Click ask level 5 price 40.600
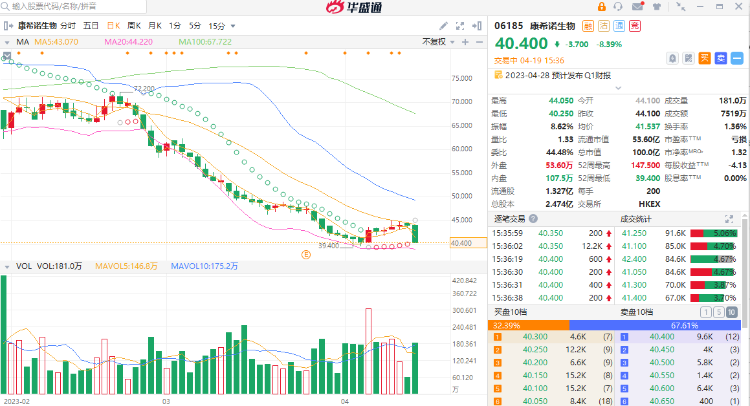 click(x=662, y=388)
